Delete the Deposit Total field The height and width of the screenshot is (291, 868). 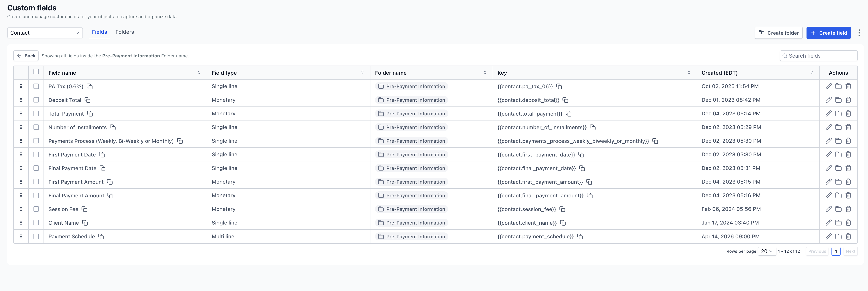pyautogui.click(x=848, y=100)
